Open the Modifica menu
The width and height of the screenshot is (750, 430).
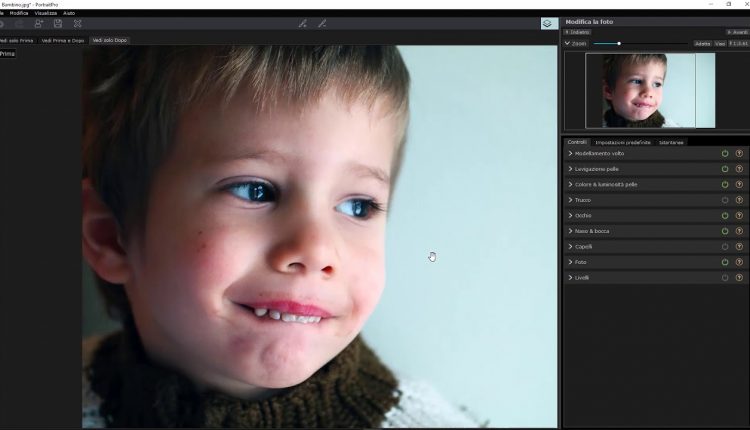pos(19,13)
